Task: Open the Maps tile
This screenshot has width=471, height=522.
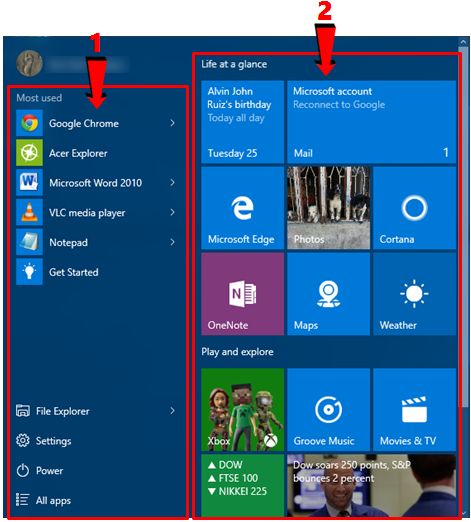Action: tap(328, 294)
